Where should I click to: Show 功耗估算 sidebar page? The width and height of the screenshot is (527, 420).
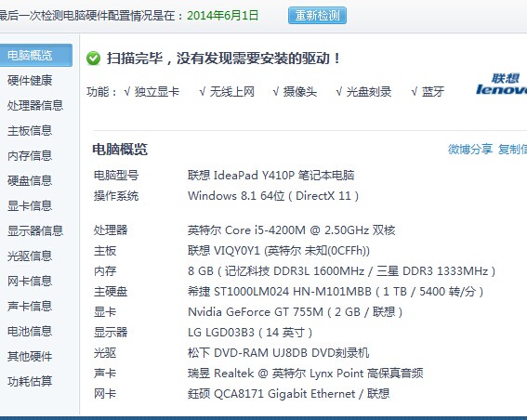pyautogui.click(x=30, y=381)
